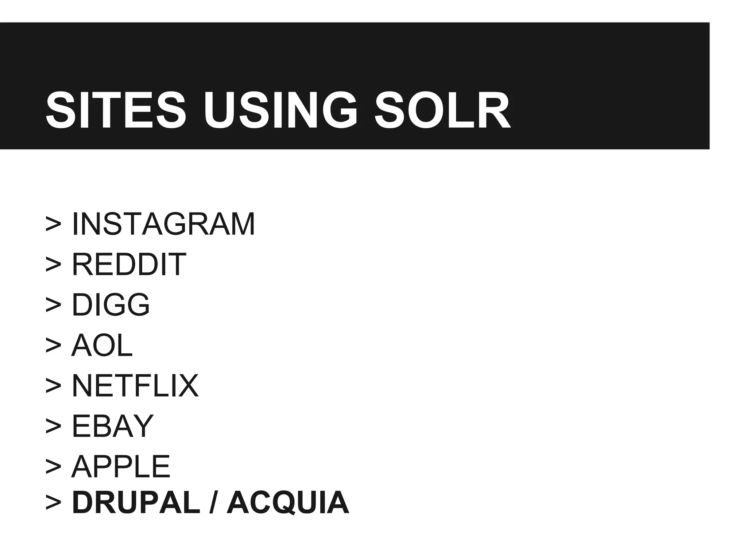The width and height of the screenshot is (747, 560).
Task: Click the chevron bullet before NETFLIX
Action: (53, 386)
